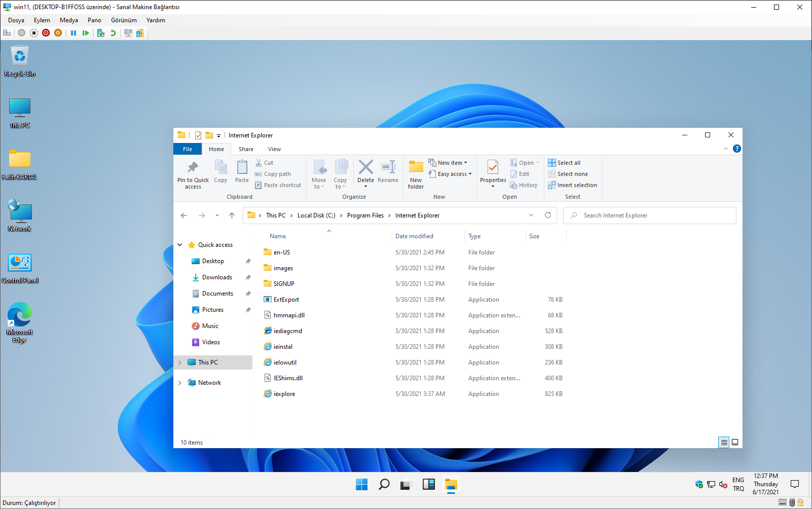Select the Fatih KARTAL folder on desktop
Image resolution: width=812 pixels, height=509 pixels.
pyautogui.click(x=20, y=165)
